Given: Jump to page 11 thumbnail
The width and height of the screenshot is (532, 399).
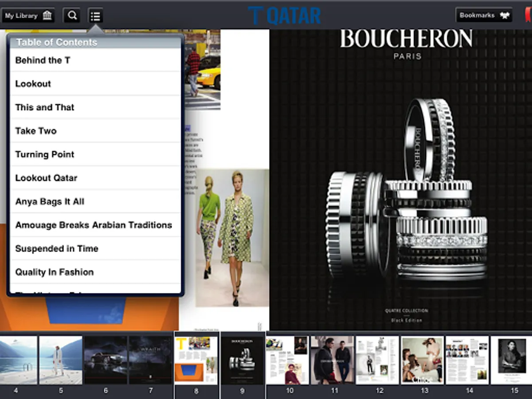Looking at the screenshot, I should 332,360.
